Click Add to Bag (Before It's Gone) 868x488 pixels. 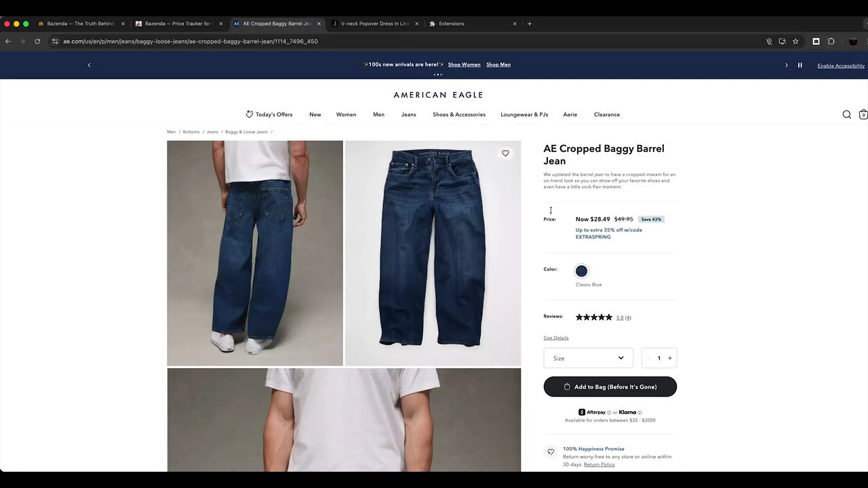click(610, 386)
